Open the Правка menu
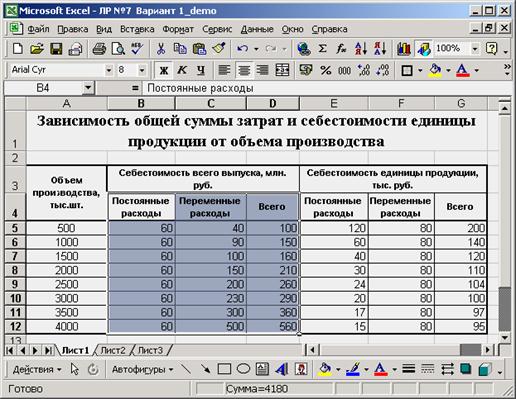Image resolution: width=516 pixels, height=399 pixels. (73, 29)
